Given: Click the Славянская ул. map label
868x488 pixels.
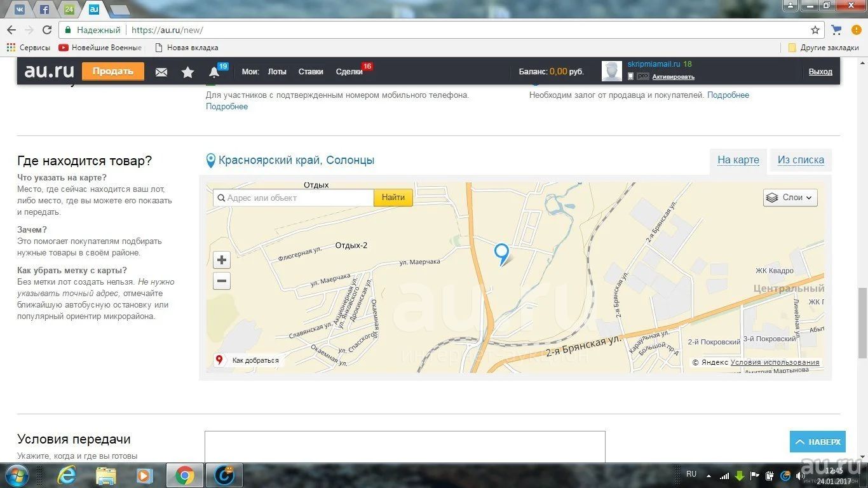Looking at the screenshot, I should [310, 330].
